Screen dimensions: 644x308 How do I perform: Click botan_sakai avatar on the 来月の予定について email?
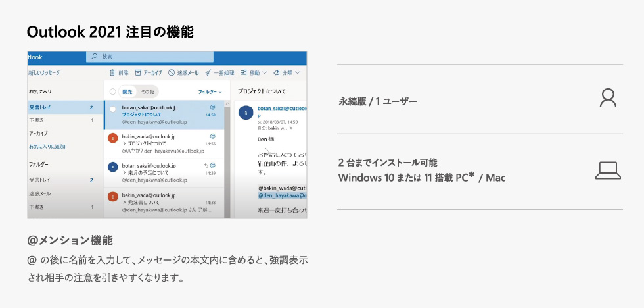(112, 167)
